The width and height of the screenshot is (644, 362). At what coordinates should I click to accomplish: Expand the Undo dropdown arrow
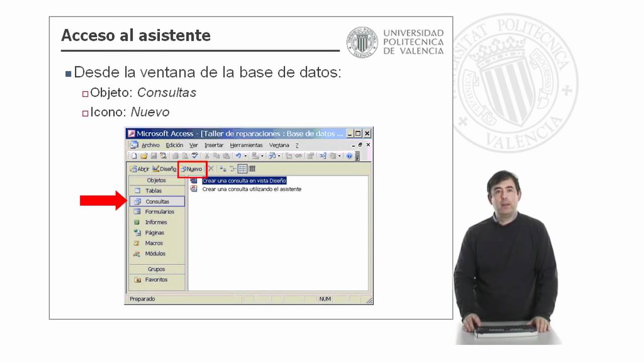coord(246,156)
